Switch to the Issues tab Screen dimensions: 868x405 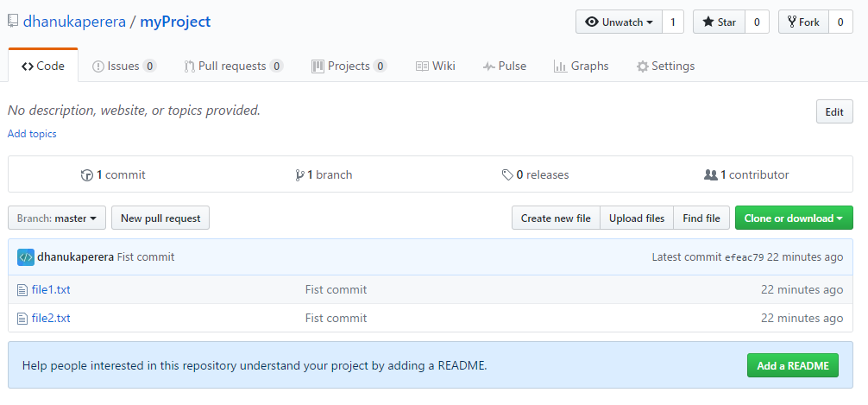coord(124,66)
